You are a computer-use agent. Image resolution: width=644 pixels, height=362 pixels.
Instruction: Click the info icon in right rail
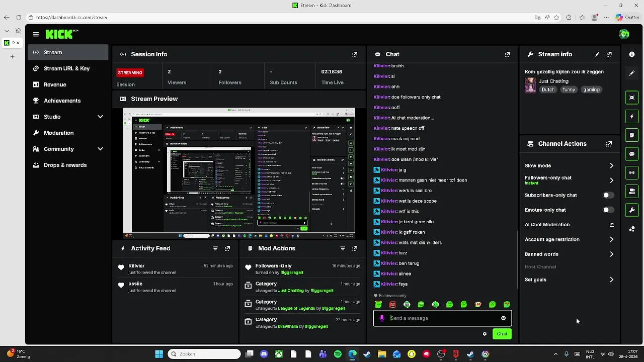tap(632, 54)
